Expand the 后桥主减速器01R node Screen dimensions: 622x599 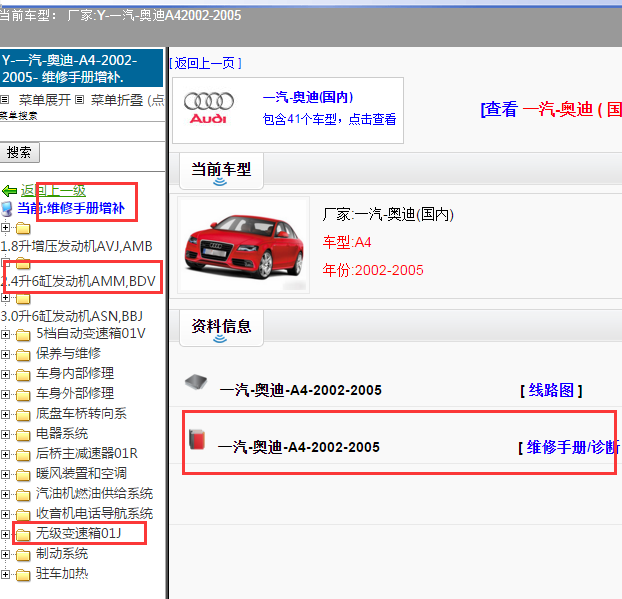(x=5, y=454)
